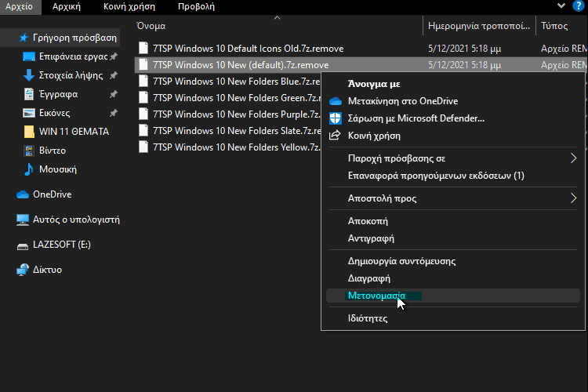Select file 7TSP Windows 10 New Folders Purple
Screen dimensions: 588x392
[x=237, y=114]
